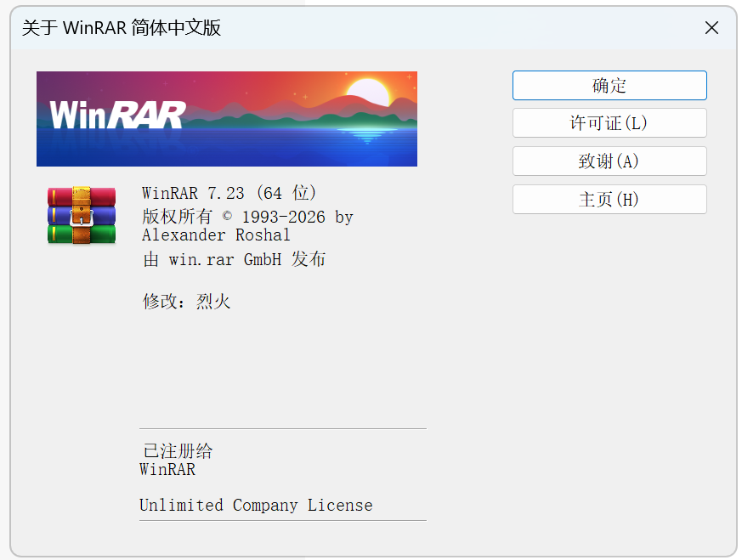The image size is (742, 560).
Task: Go to 主页(H) home page button
Action: pyautogui.click(x=609, y=199)
